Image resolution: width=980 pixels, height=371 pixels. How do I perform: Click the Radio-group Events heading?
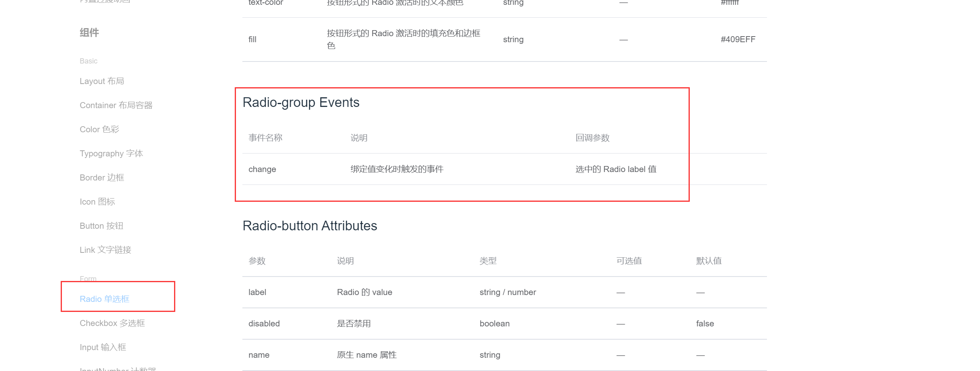[x=301, y=102]
